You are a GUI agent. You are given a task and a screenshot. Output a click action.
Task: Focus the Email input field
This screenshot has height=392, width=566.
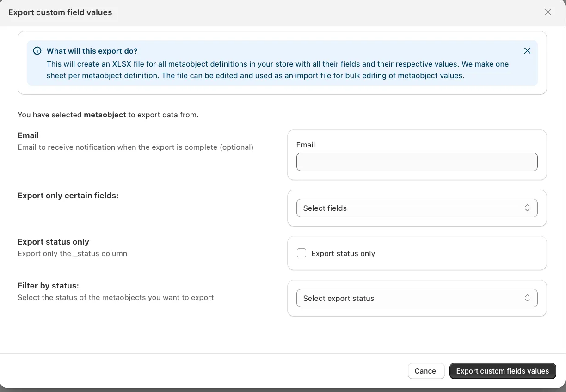[417, 162]
